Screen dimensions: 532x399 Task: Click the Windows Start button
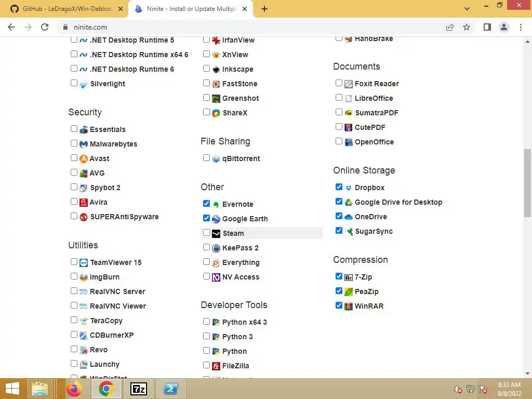click(x=12, y=389)
